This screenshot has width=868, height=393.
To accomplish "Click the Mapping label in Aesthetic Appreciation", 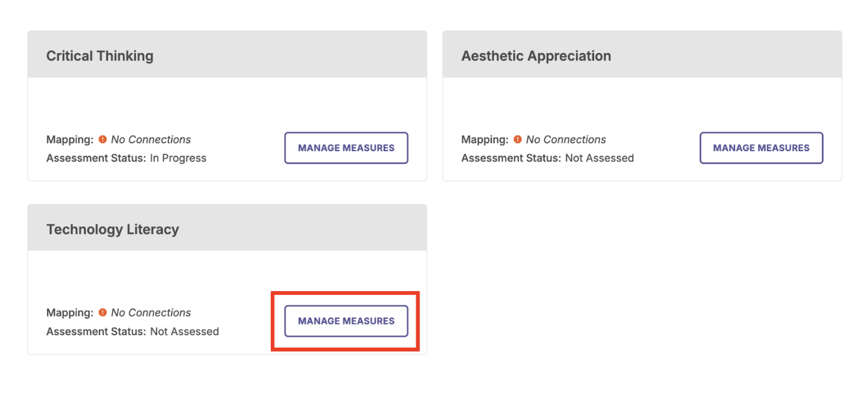I will (485, 140).
